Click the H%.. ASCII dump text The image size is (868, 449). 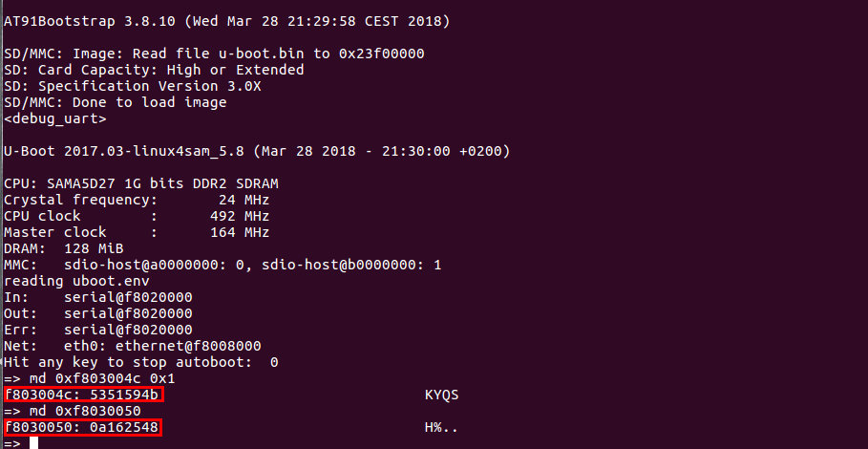click(442, 427)
